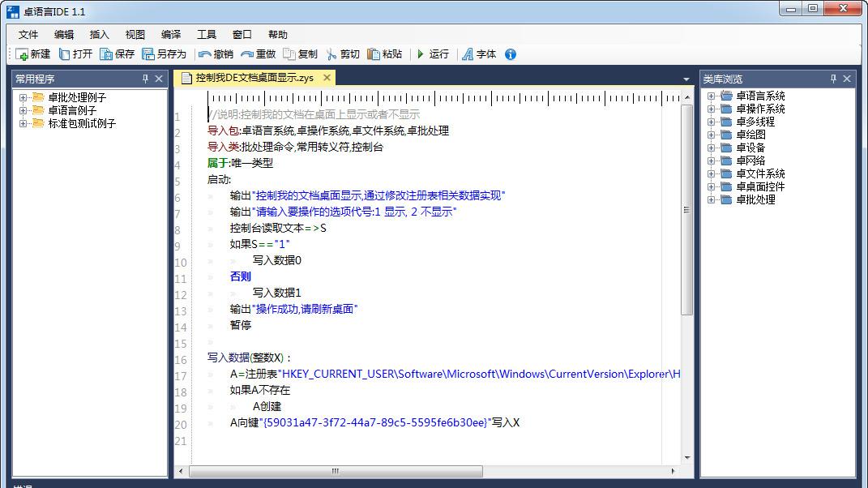
Task: Open the 窗口 menu
Action: 242,34
